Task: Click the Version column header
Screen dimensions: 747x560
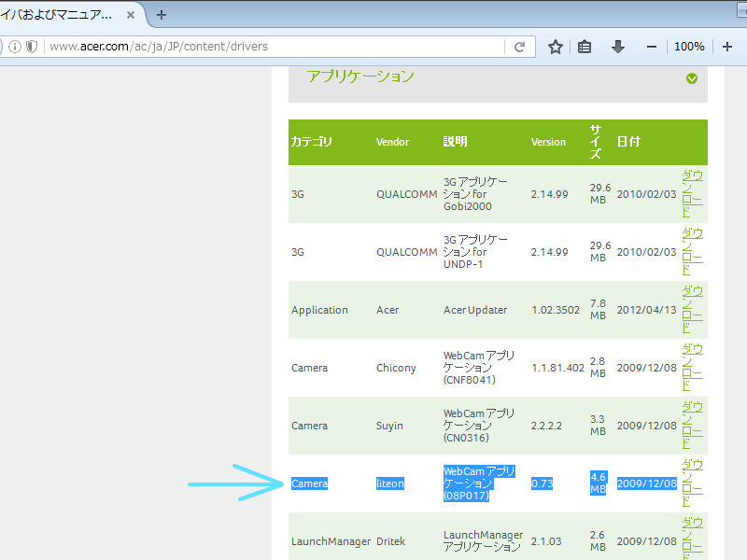Action: tap(548, 142)
